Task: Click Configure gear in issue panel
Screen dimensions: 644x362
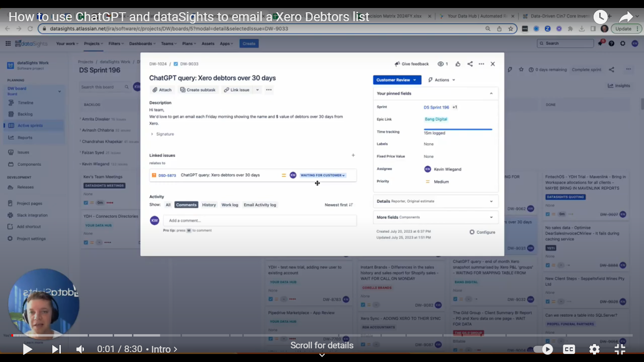Action: click(482, 232)
